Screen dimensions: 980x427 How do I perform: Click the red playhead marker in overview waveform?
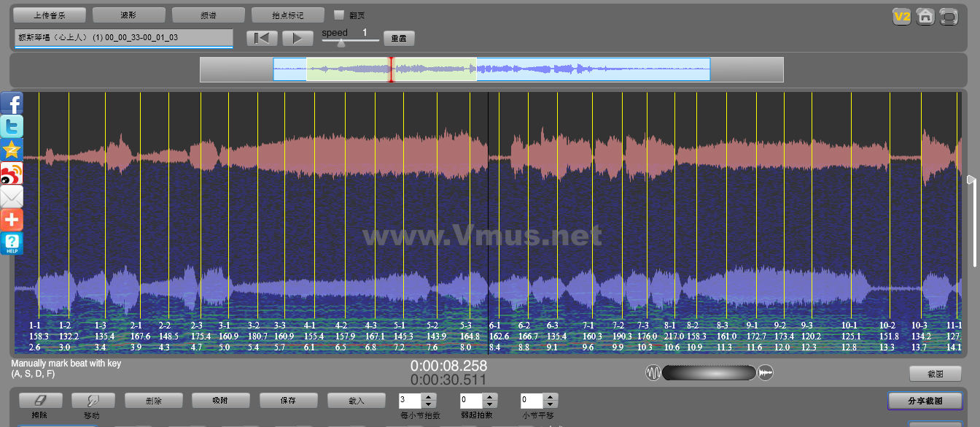click(391, 69)
